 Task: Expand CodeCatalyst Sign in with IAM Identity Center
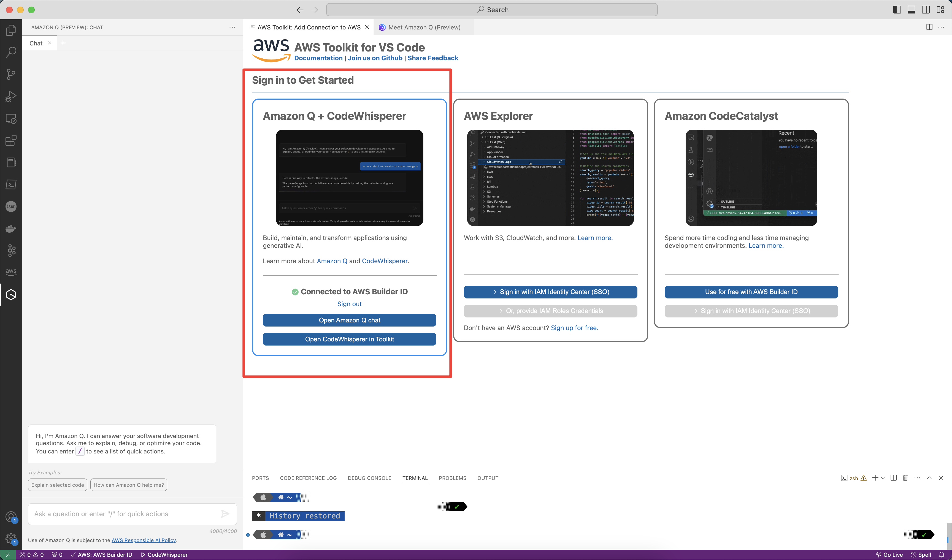tap(751, 311)
